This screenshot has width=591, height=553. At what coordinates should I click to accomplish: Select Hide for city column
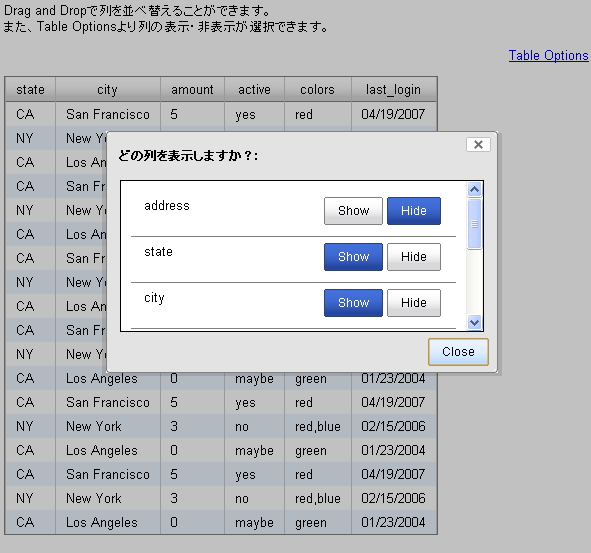coord(414,303)
